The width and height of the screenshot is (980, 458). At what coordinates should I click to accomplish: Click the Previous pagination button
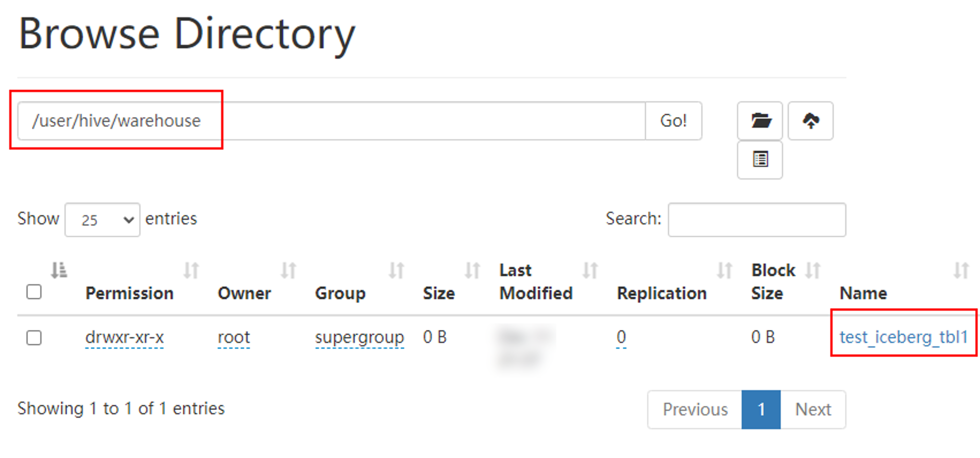(x=695, y=409)
